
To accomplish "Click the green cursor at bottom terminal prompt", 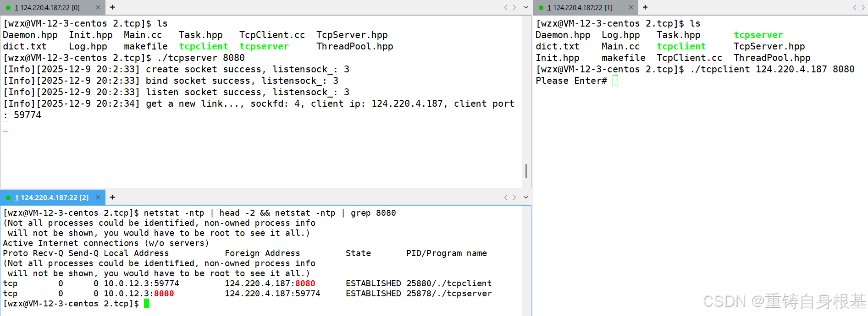I will point(146,304).
